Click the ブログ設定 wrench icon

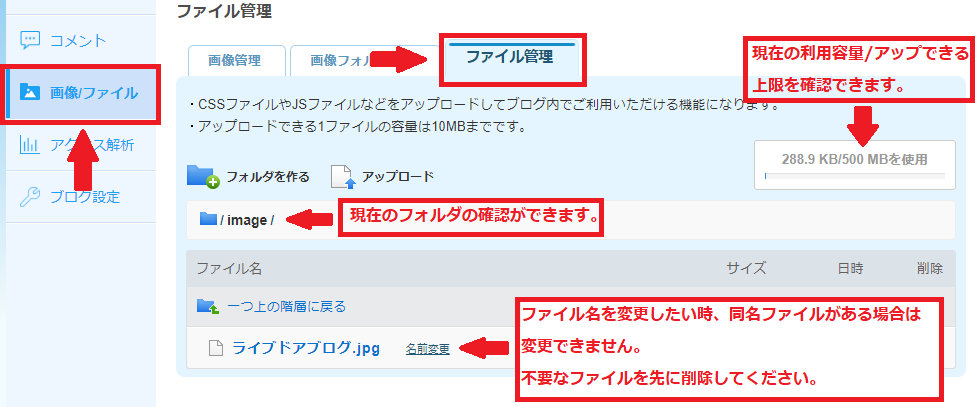tap(30, 196)
